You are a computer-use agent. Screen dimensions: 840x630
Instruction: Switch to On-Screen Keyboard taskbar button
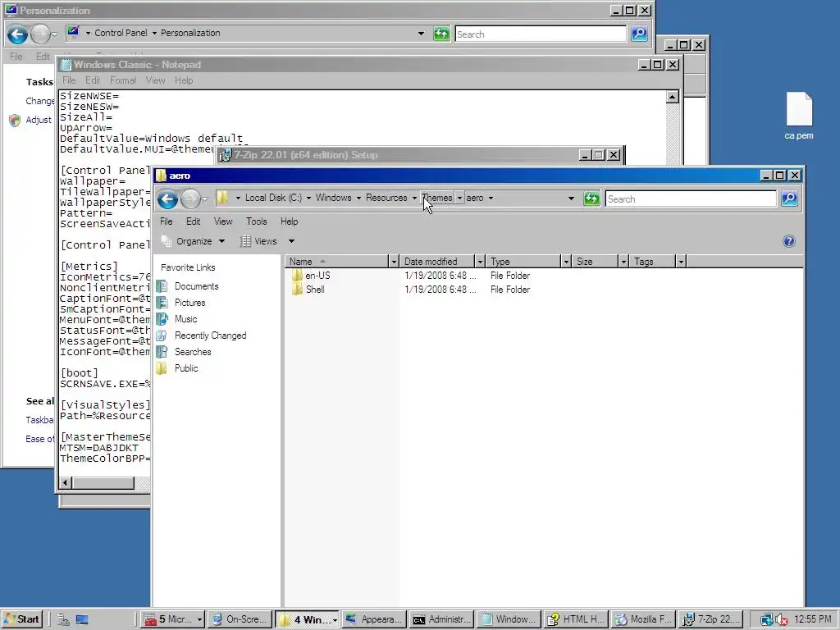tap(240, 619)
